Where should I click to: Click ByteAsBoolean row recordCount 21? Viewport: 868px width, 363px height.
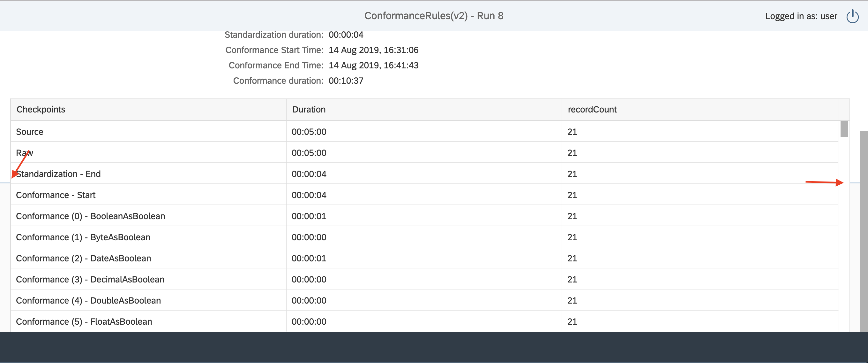[572, 237]
